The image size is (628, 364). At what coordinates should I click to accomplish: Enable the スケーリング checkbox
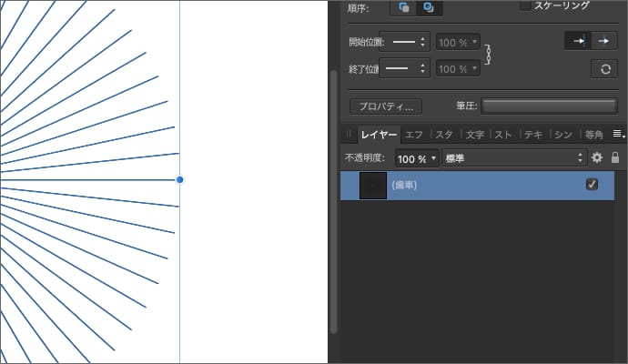pos(525,5)
